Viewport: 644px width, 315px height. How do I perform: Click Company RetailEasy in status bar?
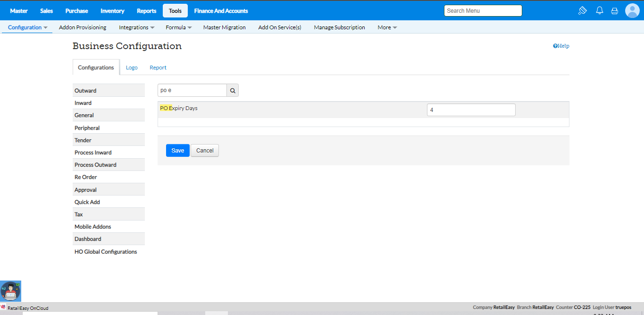click(494, 307)
